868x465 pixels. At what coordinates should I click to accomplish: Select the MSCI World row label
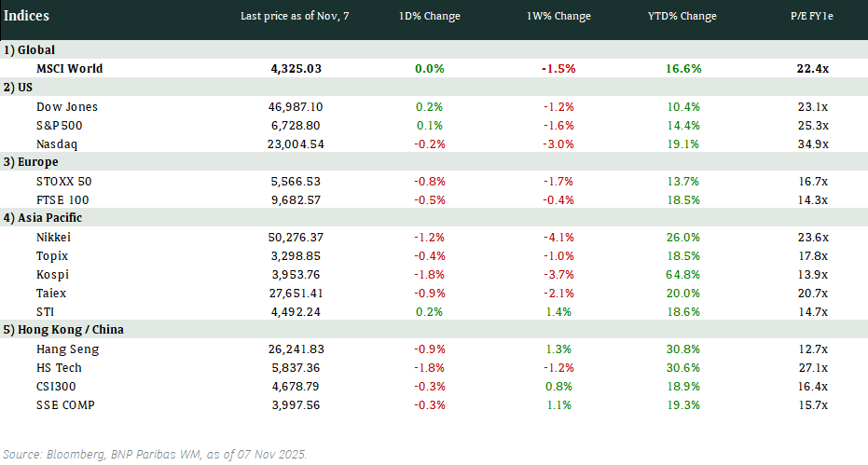coord(70,69)
